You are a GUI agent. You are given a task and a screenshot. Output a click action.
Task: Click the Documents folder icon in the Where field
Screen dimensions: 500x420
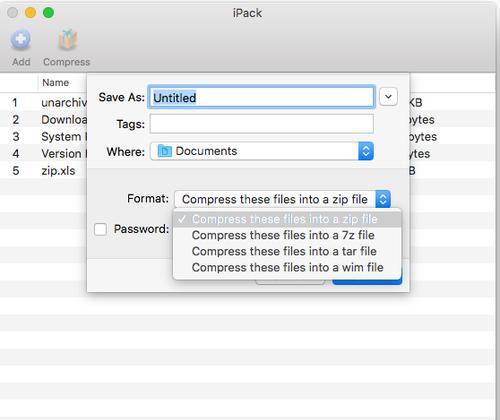(164, 151)
